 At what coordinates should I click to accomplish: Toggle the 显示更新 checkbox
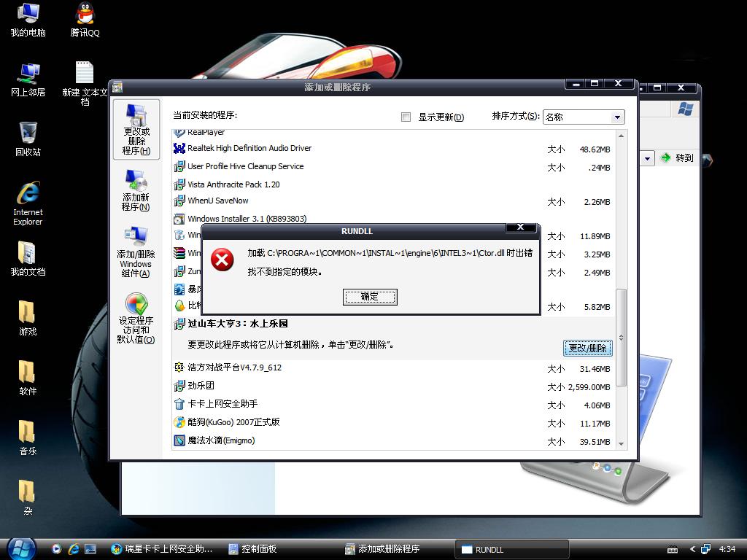click(x=406, y=117)
